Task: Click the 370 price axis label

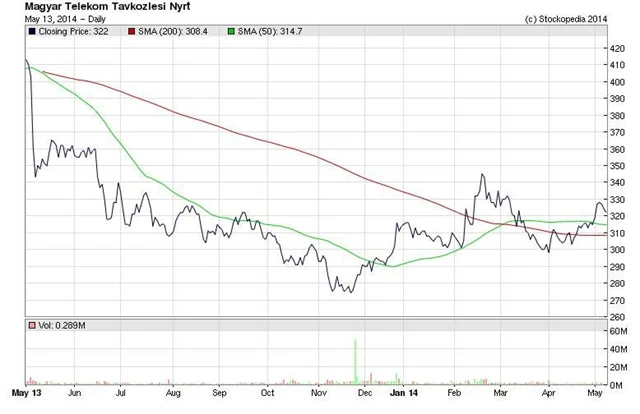Action: pyautogui.click(x=617, y=132)
